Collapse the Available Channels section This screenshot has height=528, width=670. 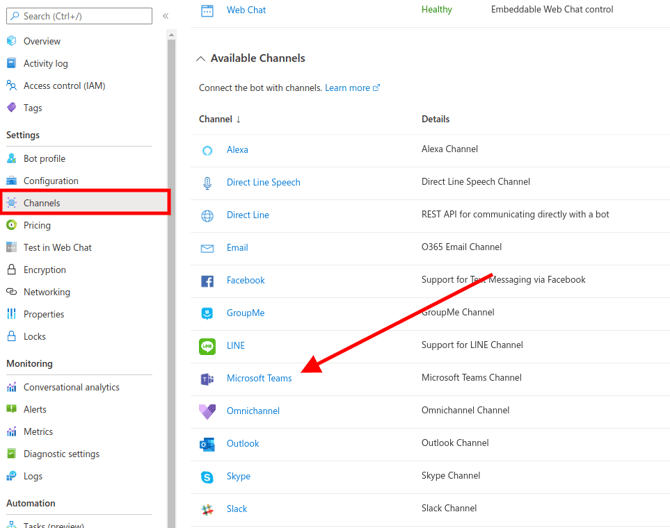click(201, 59)
